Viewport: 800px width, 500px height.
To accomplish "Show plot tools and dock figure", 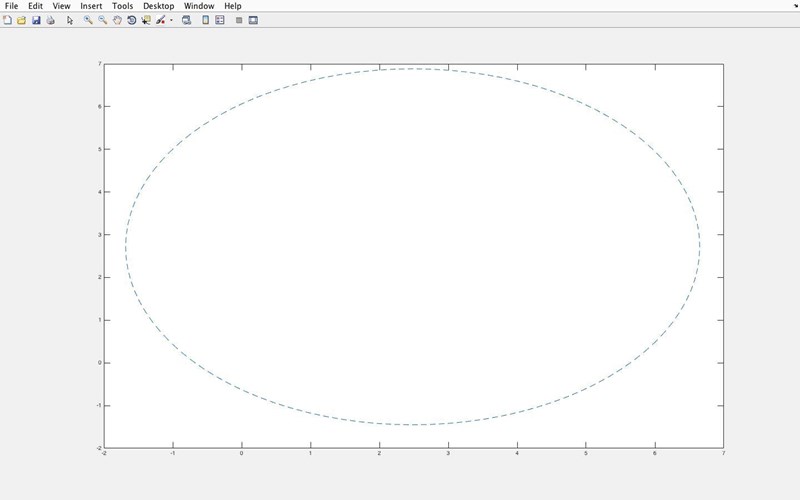I will point(253,20).
